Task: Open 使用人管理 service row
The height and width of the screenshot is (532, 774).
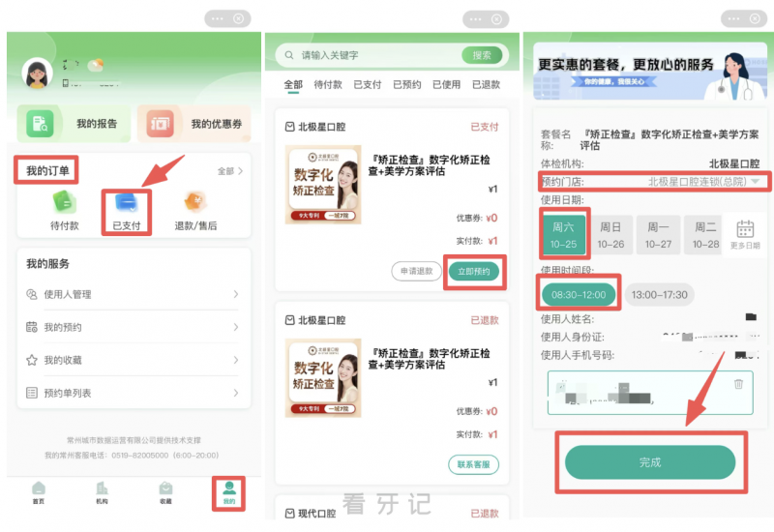Action: [133, 295]
